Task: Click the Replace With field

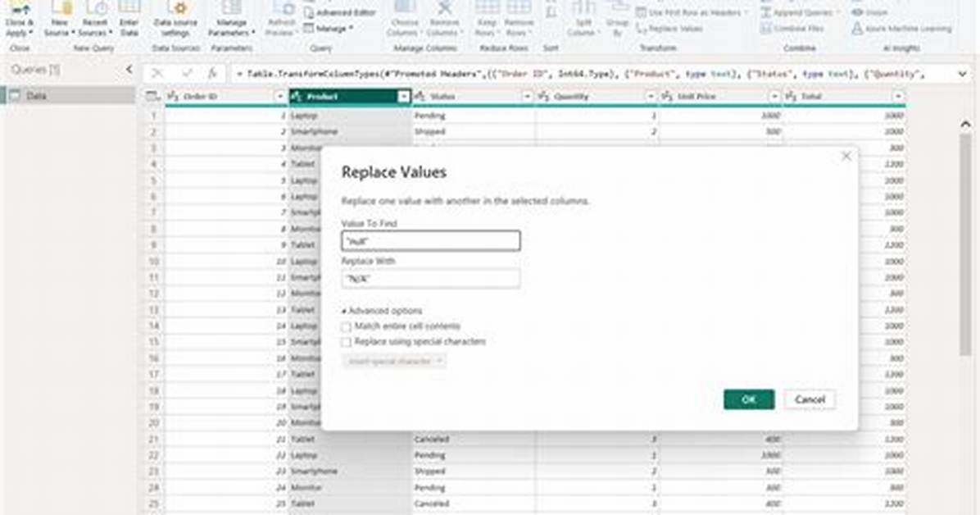Action: pos(431,279)
